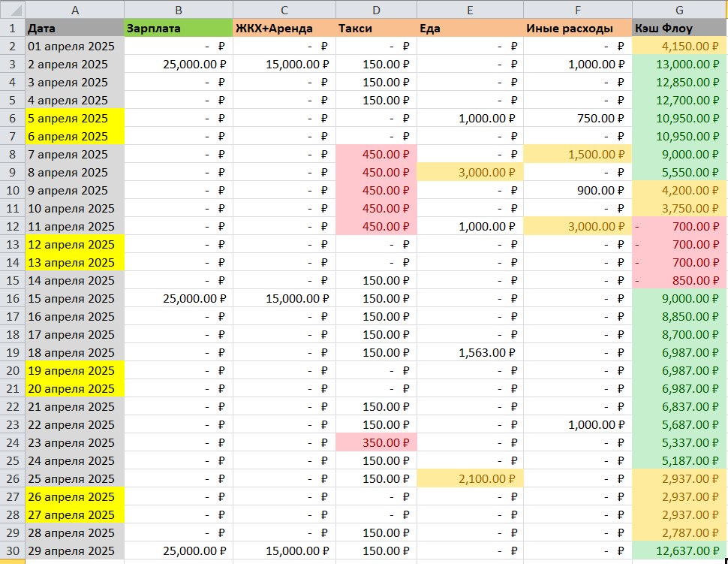The height and width of the screenshot is (564, 728).
Task: Click the 'Еда' header cell
Action: [470, 28]
